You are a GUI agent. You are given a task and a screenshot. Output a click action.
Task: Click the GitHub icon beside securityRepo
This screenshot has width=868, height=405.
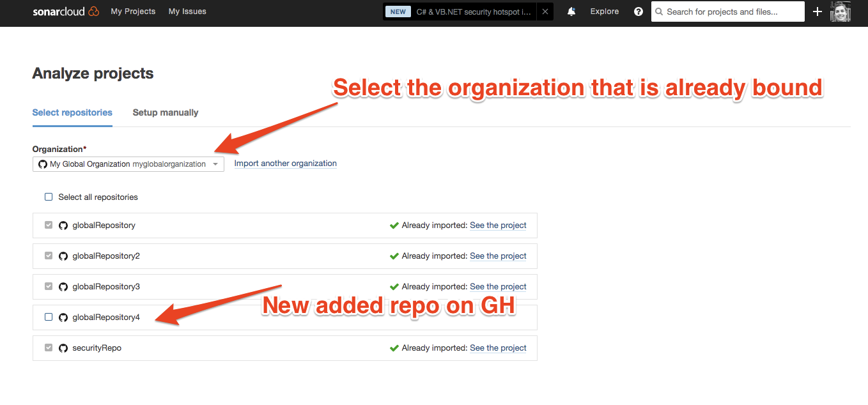coord(63,348)
